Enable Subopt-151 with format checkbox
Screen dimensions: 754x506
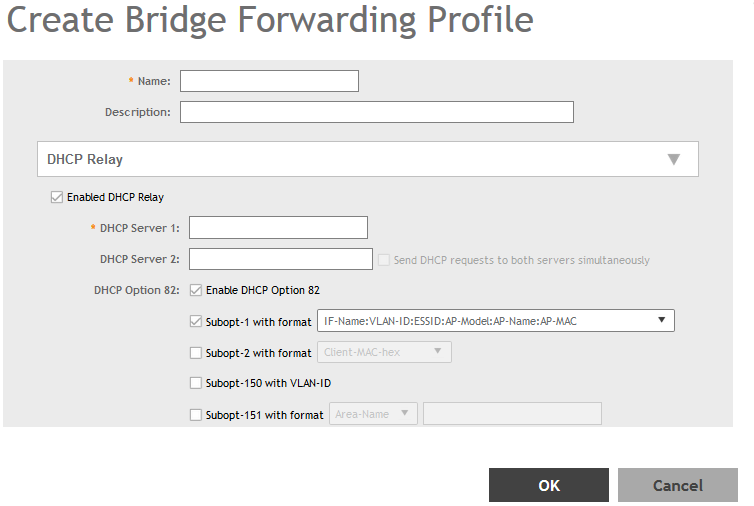click(195, 414)
